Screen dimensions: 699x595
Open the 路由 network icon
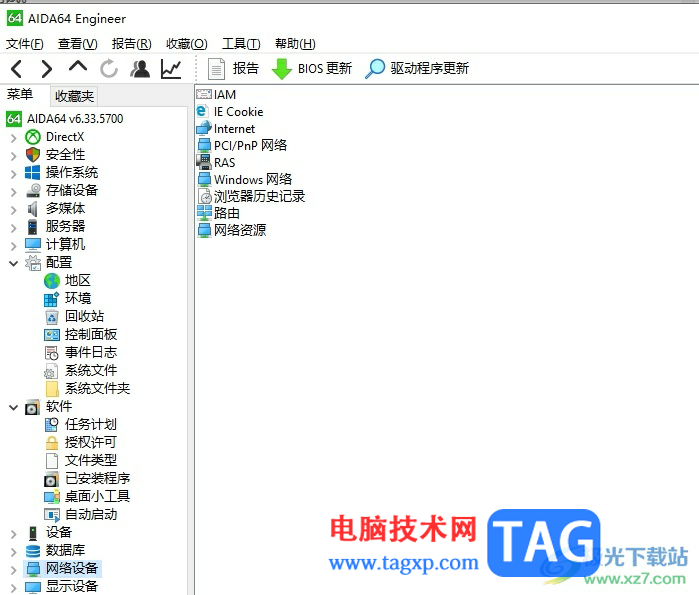[204, 213]
